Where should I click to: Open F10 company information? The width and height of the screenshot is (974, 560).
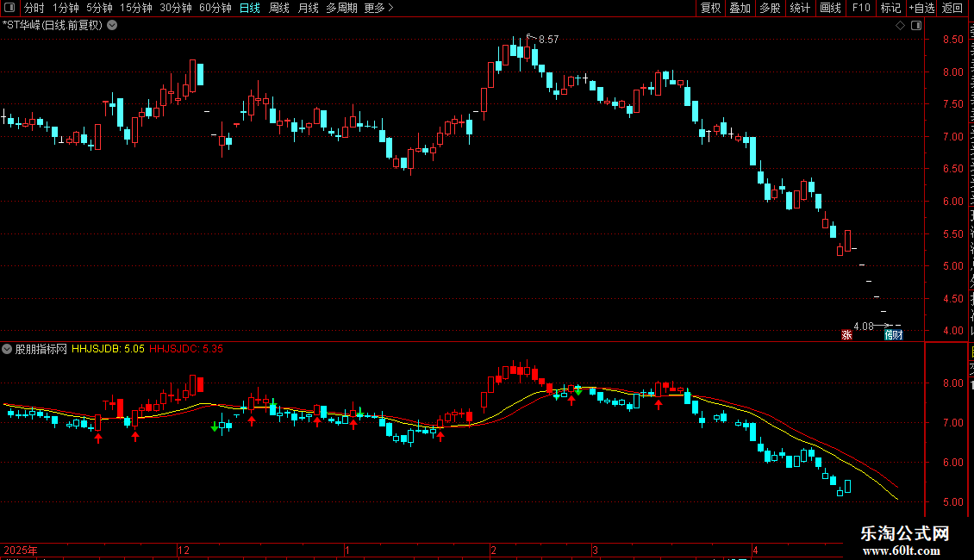(x=861, y=8)
